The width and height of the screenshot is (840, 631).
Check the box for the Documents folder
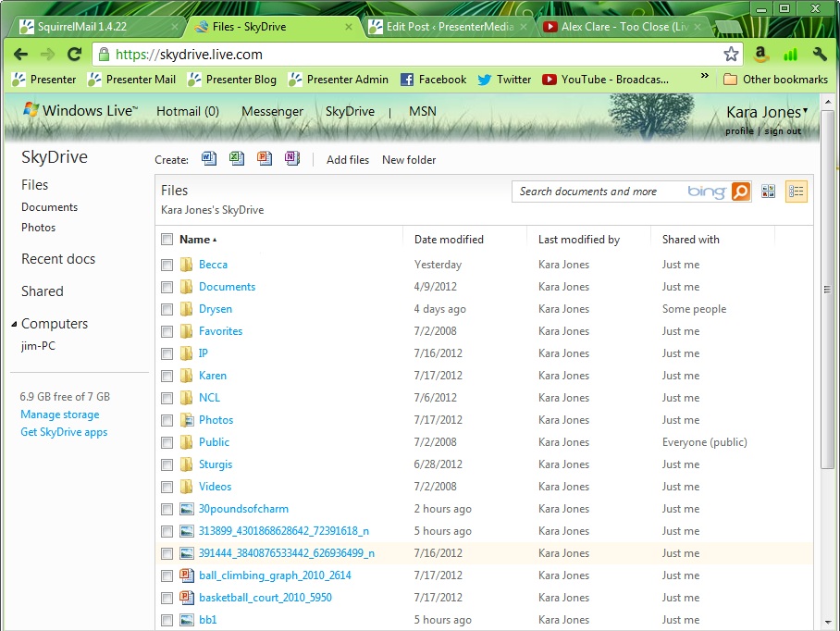click(x=167, y=287)
